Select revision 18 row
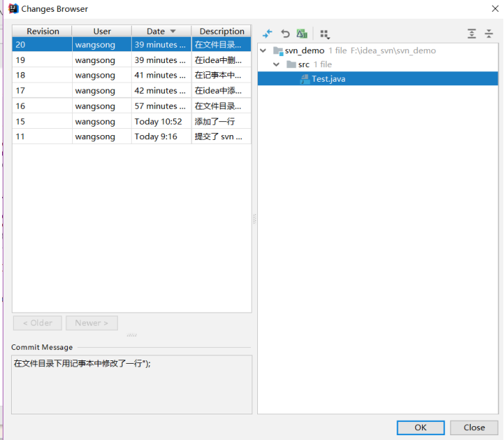The image size is (504, 440). (132, 75)
